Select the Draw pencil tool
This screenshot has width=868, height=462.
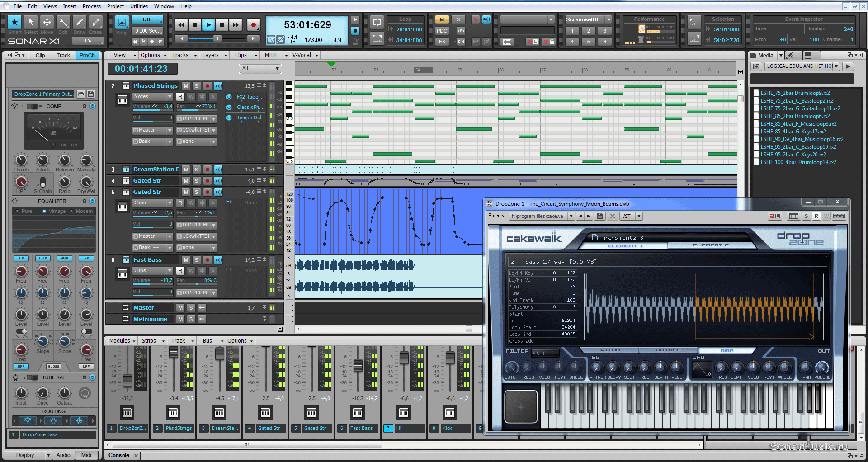79,22
